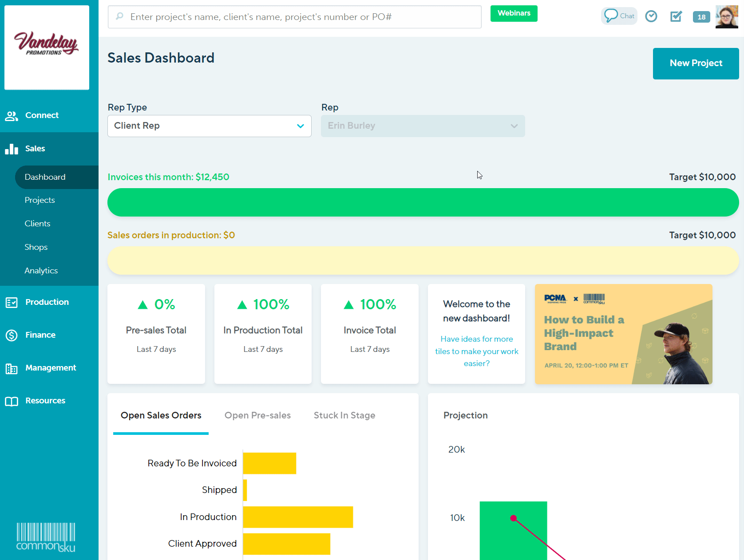The height and width of the screenshot is (560, 744).
Task: Click the project search field
Action: [294, 17]
